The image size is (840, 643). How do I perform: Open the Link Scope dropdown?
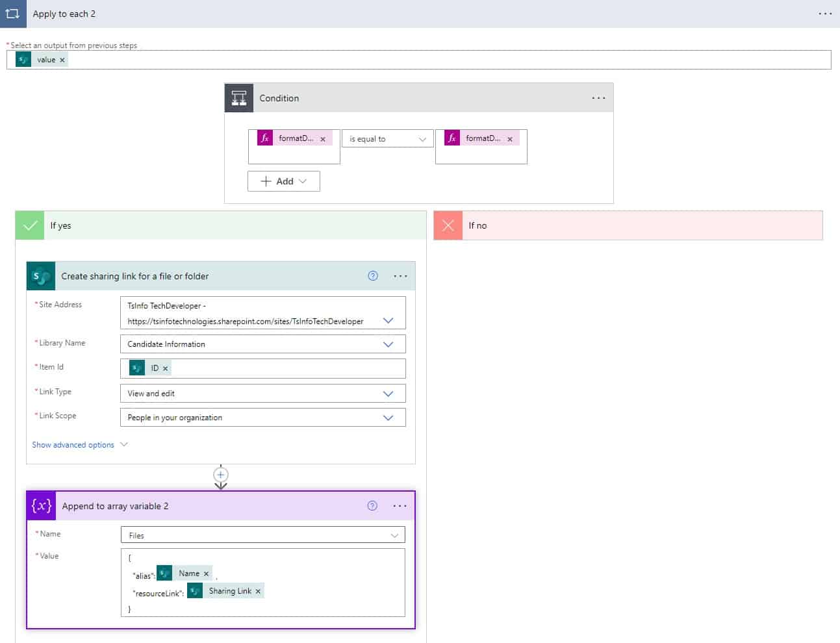[389, 417]
